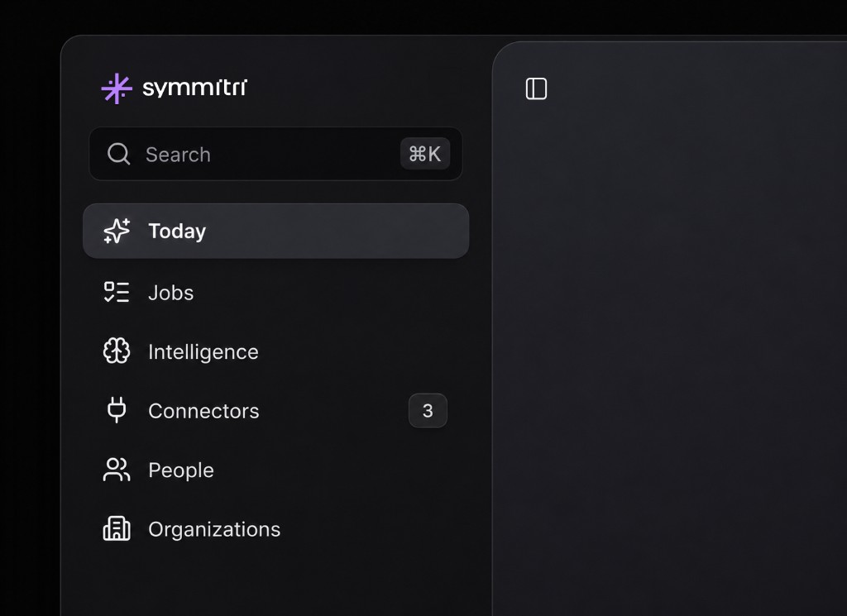The image size is (847, 616).
Task: Focus the Search input field
Action: coord(275,154)
